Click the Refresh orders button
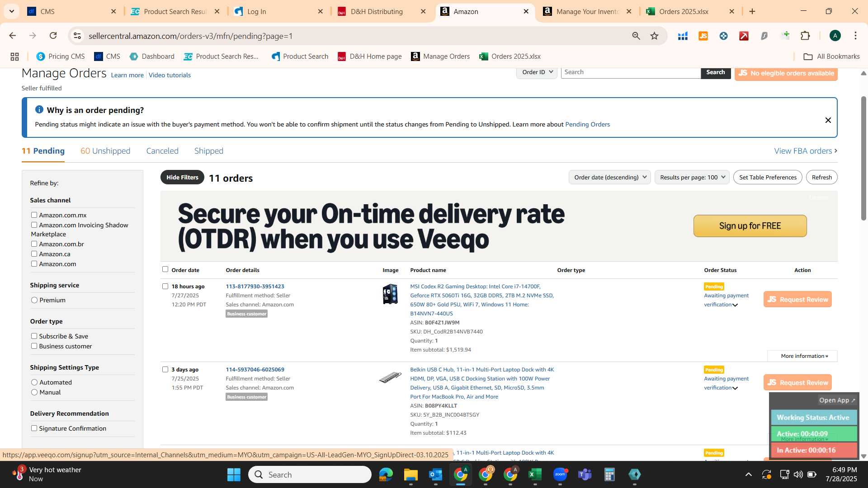Screen dimensions: 868x488 pos(821,177)
